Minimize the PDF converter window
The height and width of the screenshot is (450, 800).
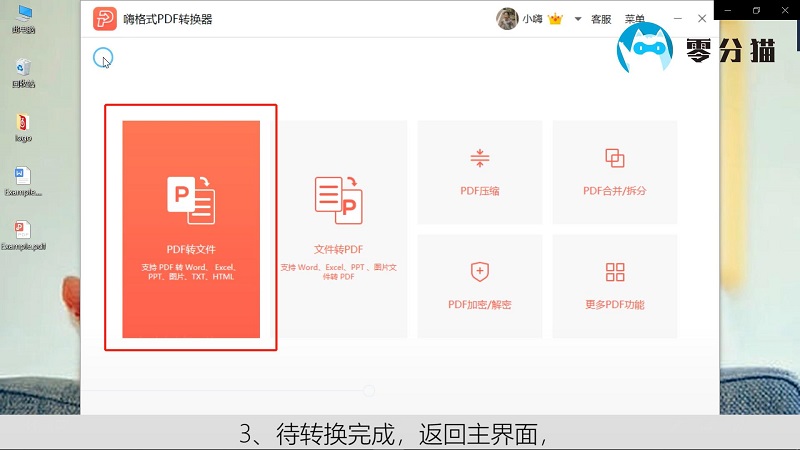pos(678,18)
